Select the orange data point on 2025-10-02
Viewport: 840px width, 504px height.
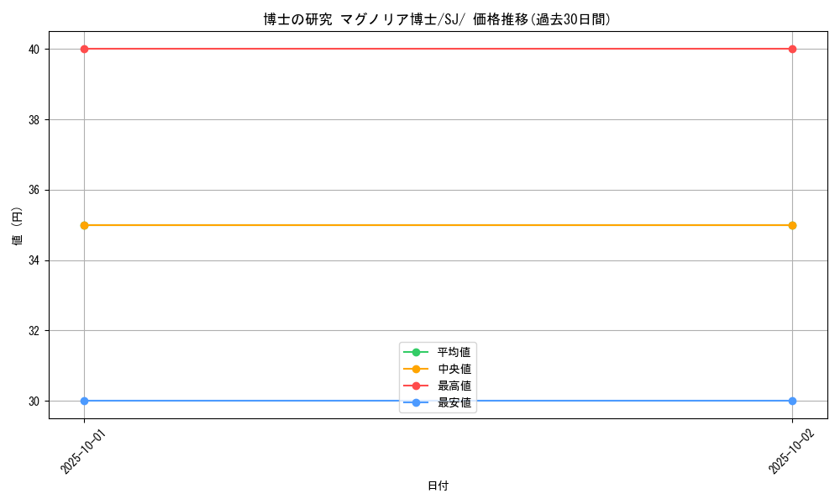click(x=792, y=225)
